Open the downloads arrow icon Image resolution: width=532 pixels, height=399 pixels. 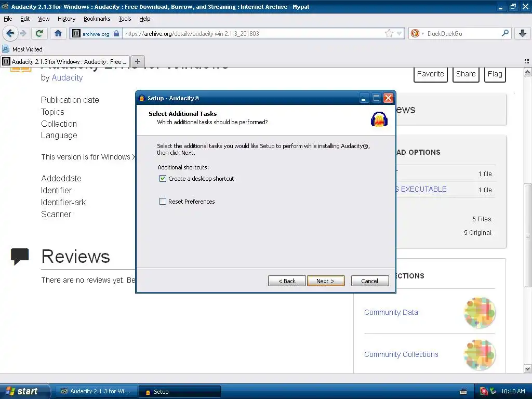[523, 33]
